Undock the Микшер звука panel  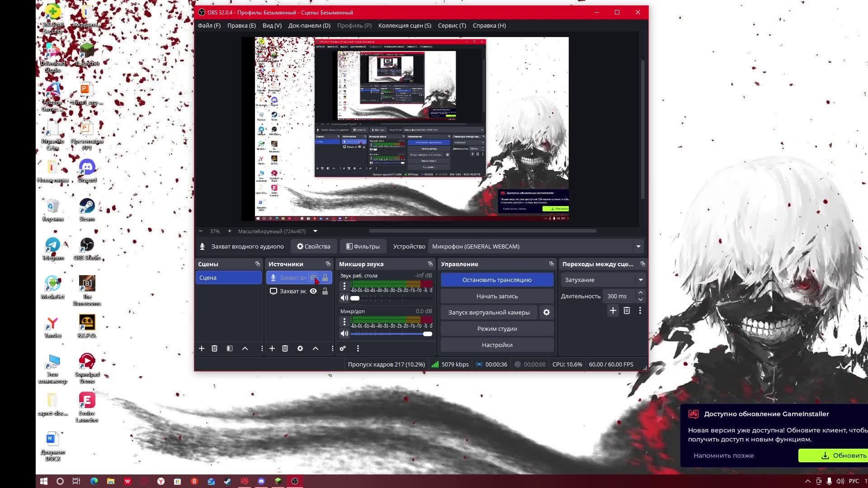click(x=430, y=264)
